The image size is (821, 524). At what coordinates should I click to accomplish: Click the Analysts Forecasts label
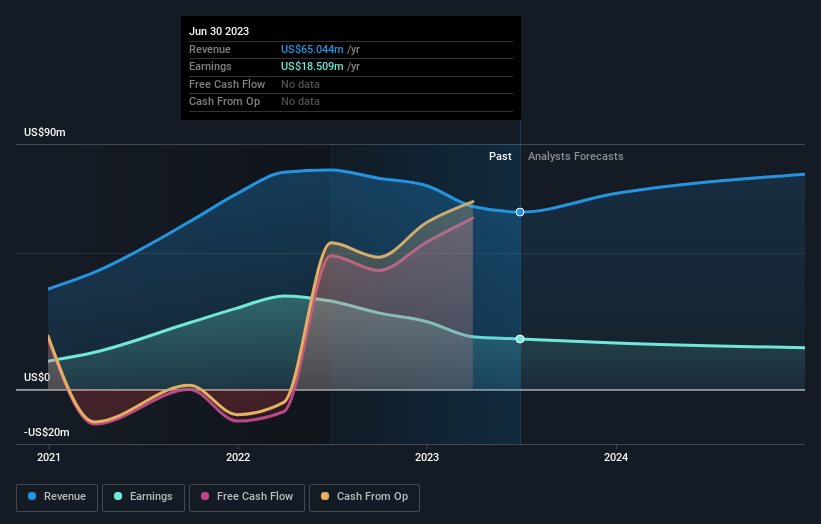click(x=575, y=157)
